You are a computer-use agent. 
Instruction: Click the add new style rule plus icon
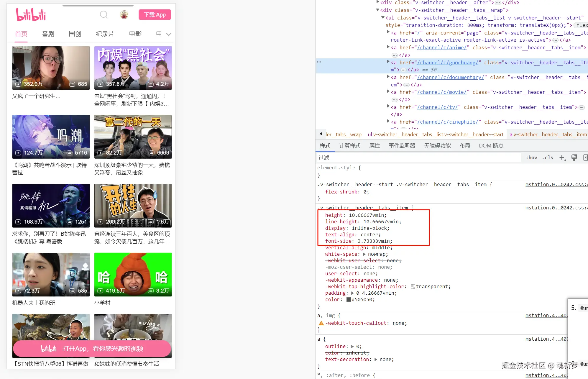coord(562,158)
